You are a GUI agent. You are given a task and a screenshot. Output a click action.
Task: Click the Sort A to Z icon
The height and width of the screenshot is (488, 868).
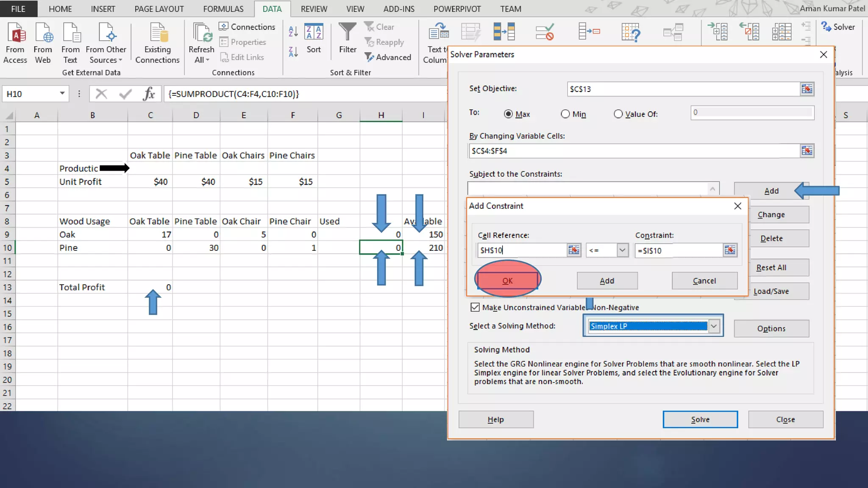click(x=293, y=31)
